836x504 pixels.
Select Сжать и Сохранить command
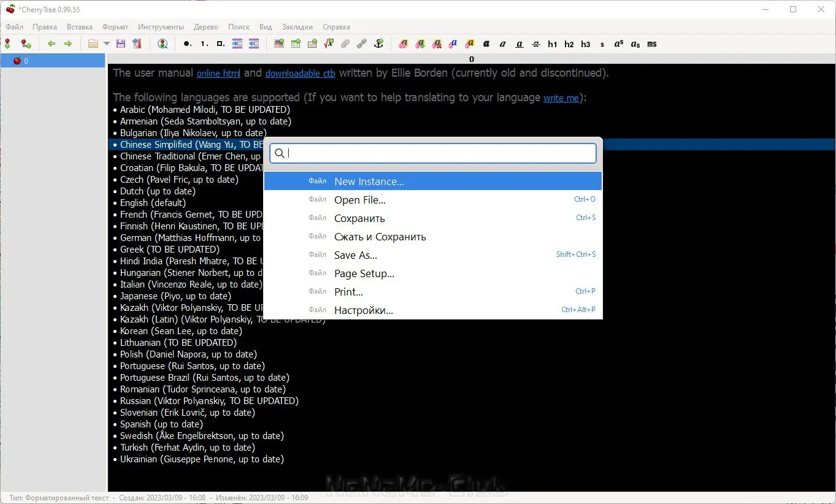pos(433,237)
